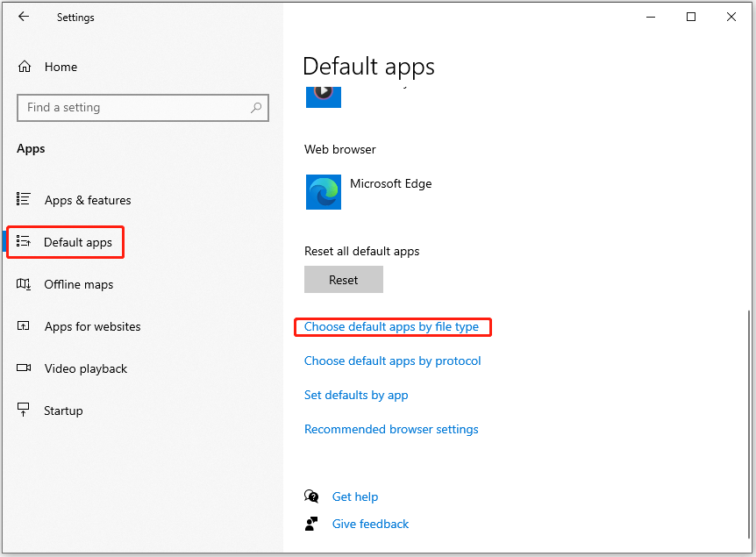
Task: Open Set defaults by app link
Action: (356, 396)
